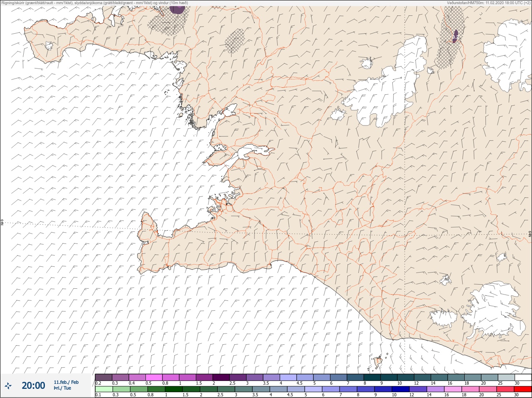Click the 'Þri./ Tue' weekday label
Screen dimensions: 532x398
pos(62,388)
